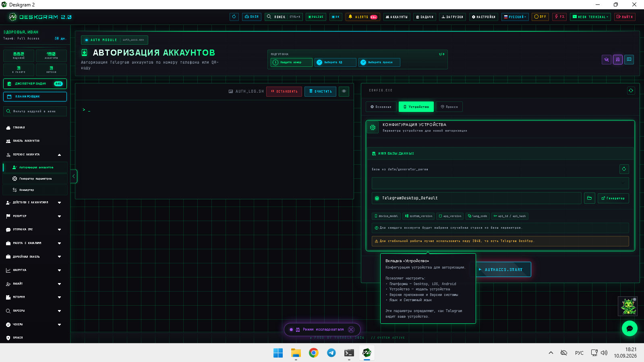
Task: Open the ALERTS bell notifications
Action: pyautogui.click(x=362, y=17)
